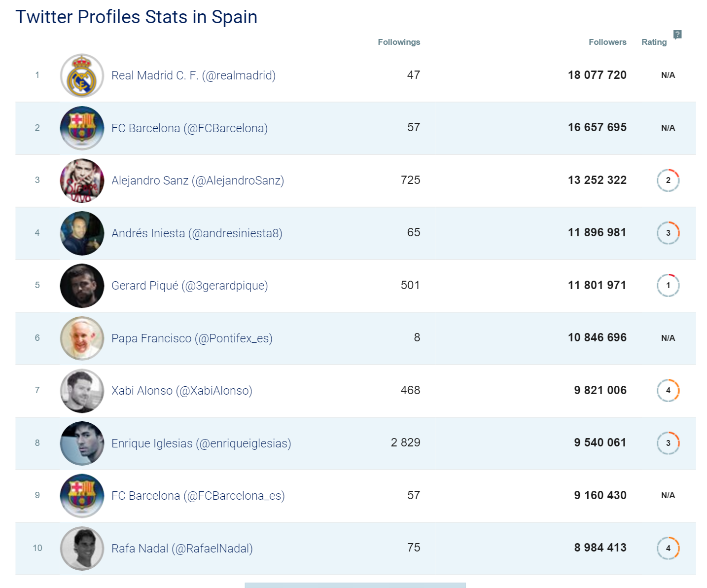Select followers count 13 252 322

pos(597,180)
